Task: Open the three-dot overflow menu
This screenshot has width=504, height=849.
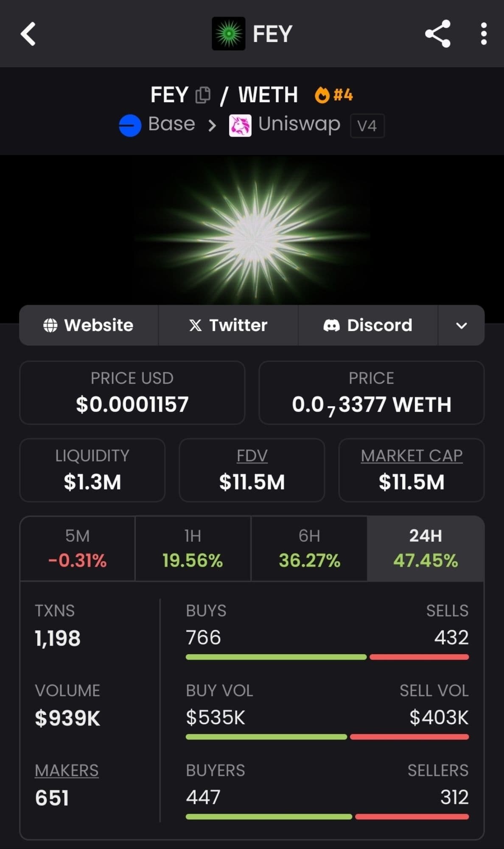Action: pos(484,34)
